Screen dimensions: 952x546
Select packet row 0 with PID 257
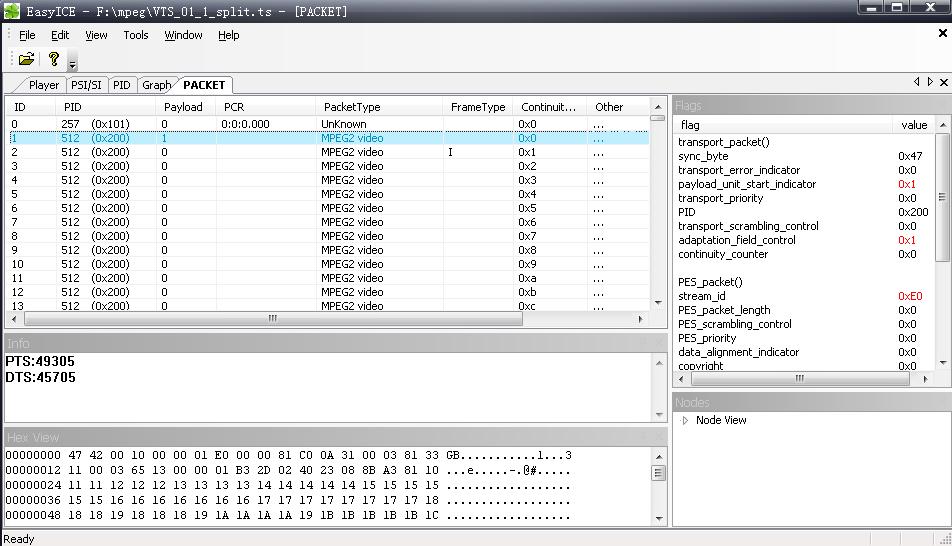coord(328,124)
